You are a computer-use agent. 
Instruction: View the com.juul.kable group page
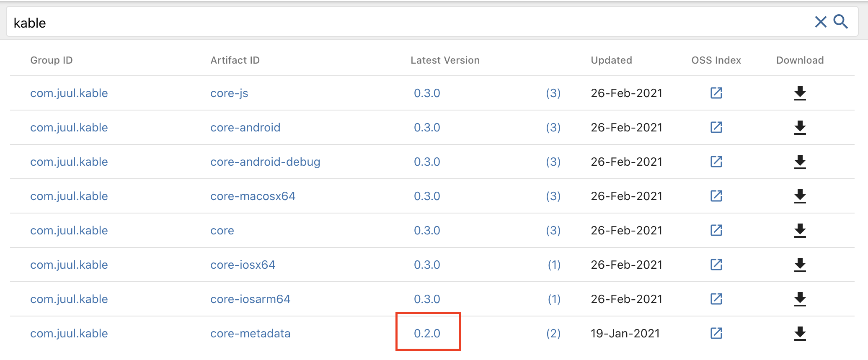click(x=69, y=93)
